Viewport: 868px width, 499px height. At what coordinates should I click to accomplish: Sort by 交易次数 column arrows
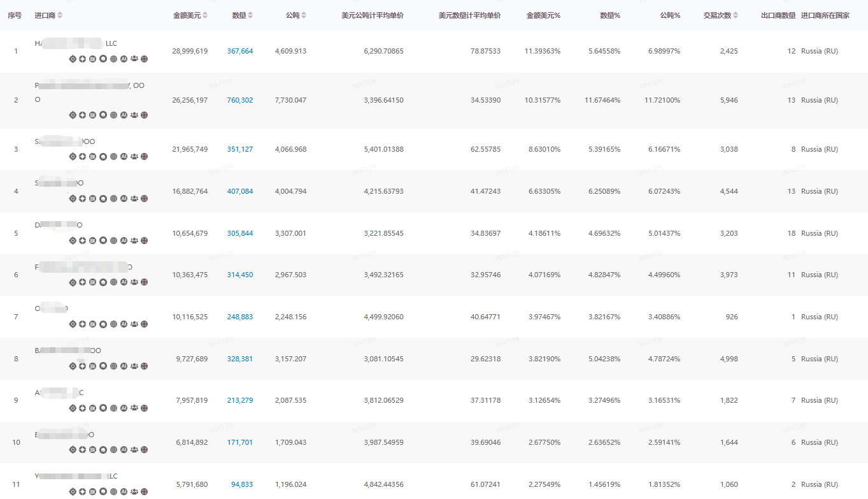tap(736, 15)
